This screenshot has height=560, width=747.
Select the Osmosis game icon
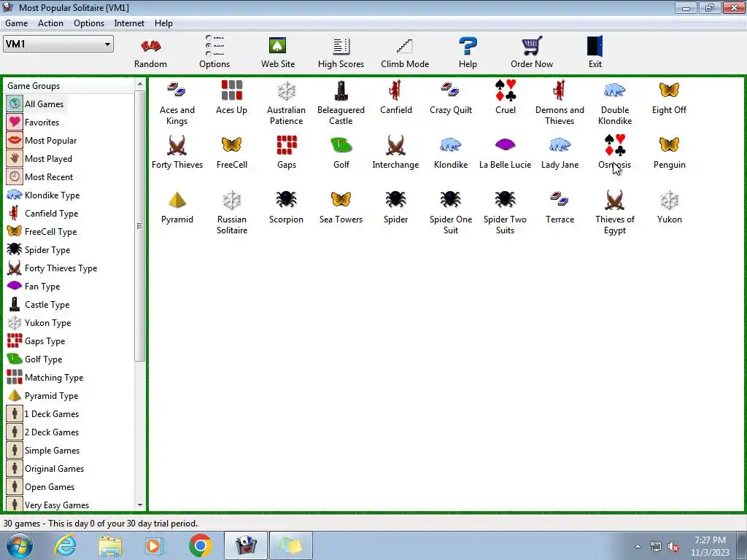pyautogui.click(x=614, y=152)
